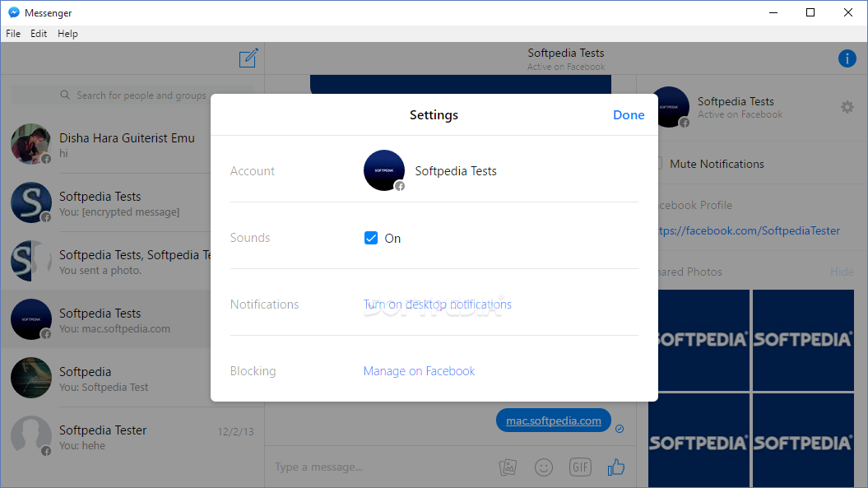Click the Notifications settings label
The height and width of the screenshot is (488, 868).
pyautogui.click(x=264, y=304)
